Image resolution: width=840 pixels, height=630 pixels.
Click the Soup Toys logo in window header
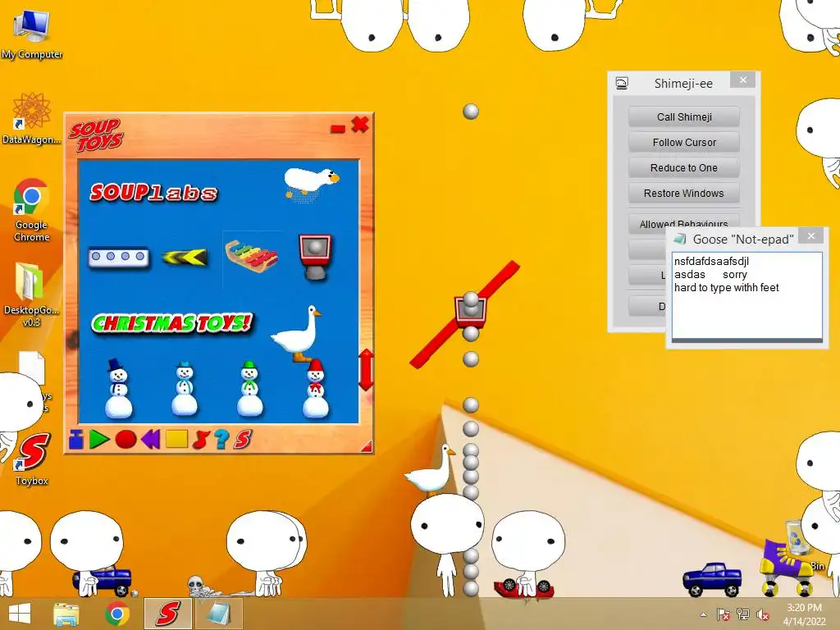97,135
